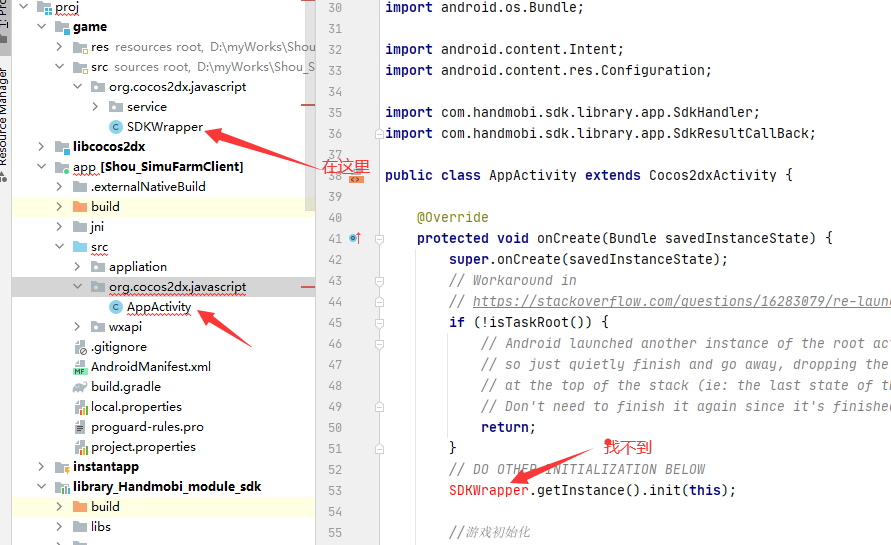Click the related XML gutter icon on line 38
This screenshot has width=891, height=545.
[x=356, y=179]
